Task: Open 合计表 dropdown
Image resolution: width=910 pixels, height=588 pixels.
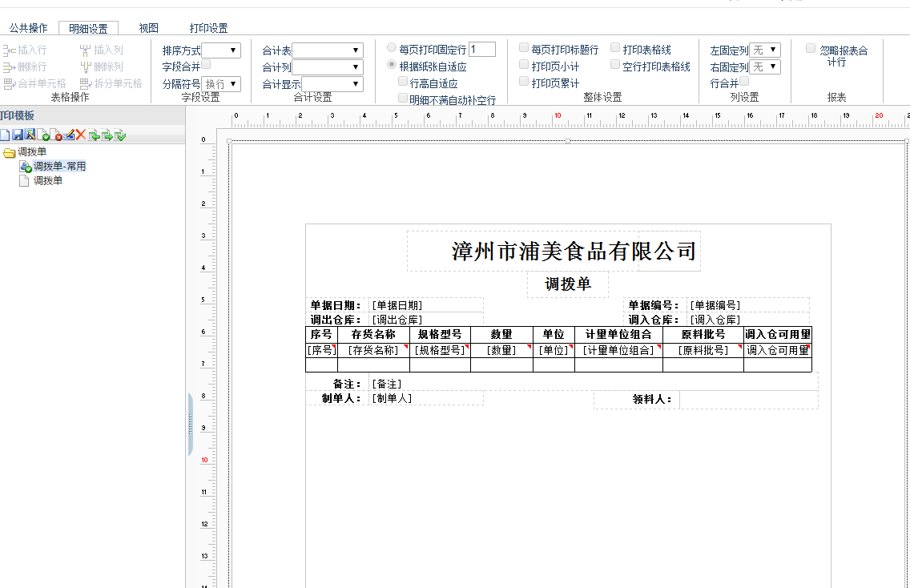Action: 328,50
